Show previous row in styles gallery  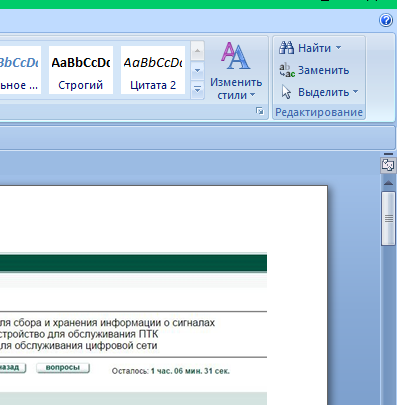tap(197, 51)
